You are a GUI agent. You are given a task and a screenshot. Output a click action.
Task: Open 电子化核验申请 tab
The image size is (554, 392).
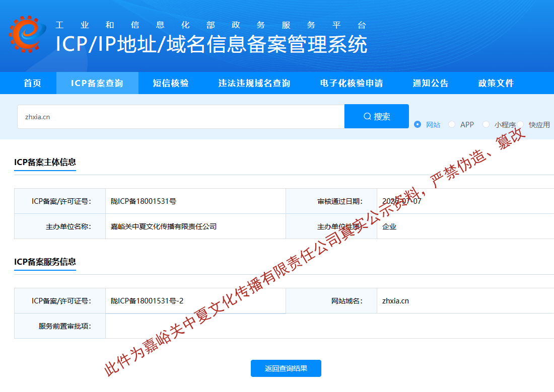[352, 84]
